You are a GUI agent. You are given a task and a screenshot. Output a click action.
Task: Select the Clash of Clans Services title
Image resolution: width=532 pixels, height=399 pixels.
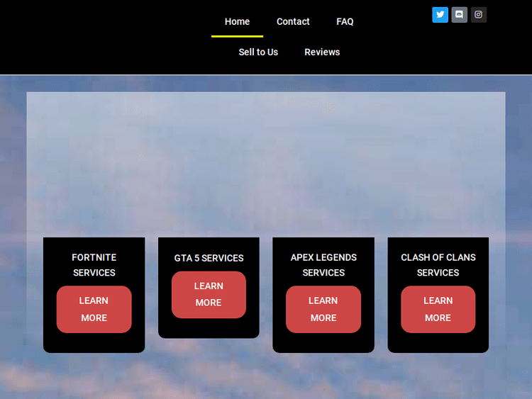[438, 265]
